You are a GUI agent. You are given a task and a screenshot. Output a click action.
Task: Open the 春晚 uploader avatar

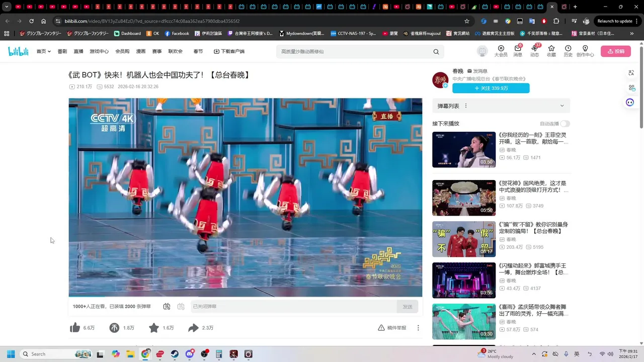tap(440, 79)
